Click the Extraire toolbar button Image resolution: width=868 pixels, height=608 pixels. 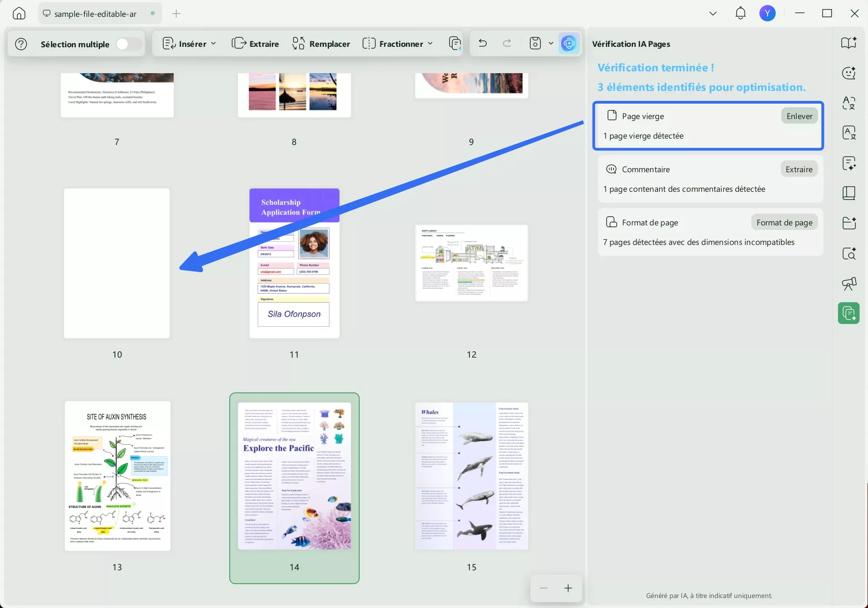point(255,44)
